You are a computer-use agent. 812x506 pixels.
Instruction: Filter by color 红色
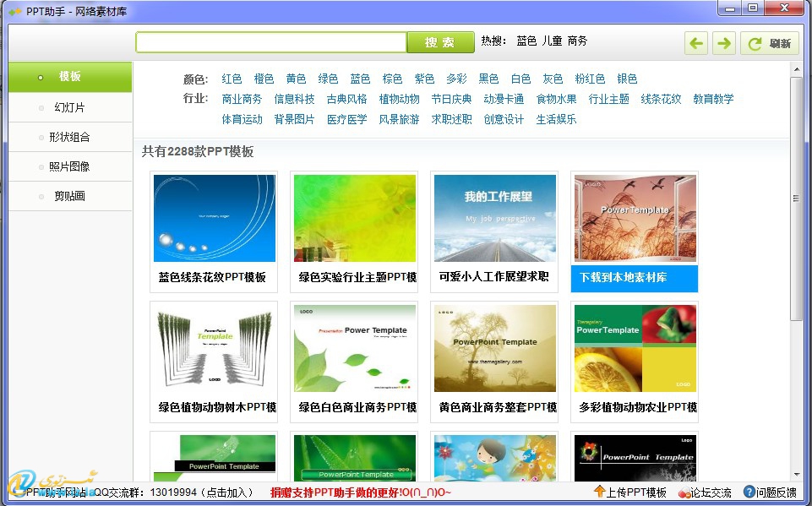pos(232,79)
